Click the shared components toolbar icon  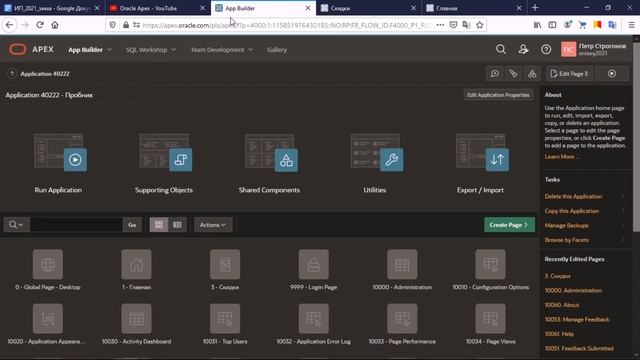click(532, 73)
